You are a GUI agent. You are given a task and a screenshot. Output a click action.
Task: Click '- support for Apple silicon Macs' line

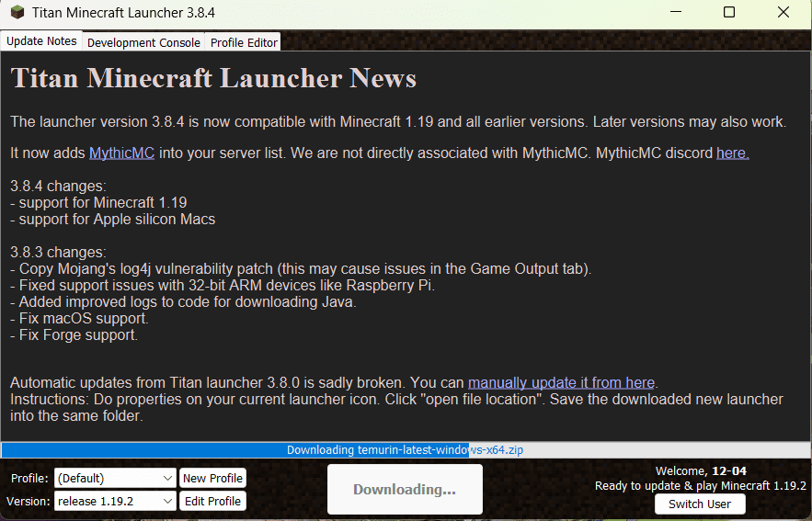(112, 220)
